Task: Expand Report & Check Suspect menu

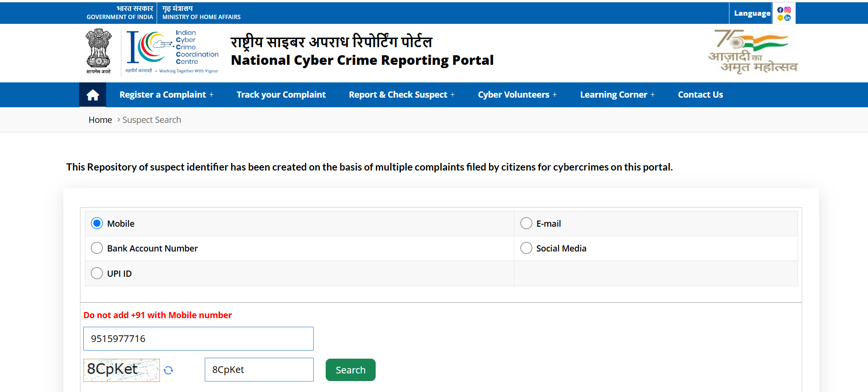Action: pos(401,95)
